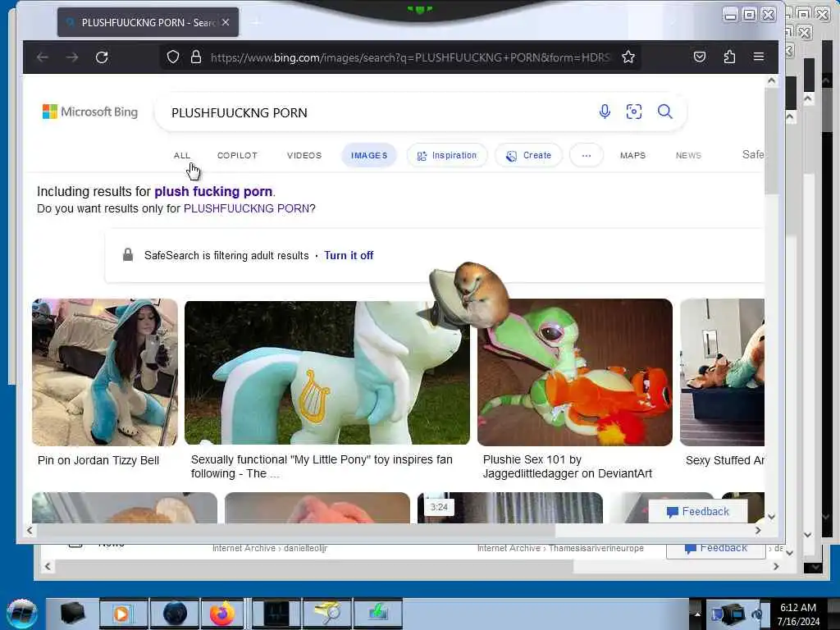Open the taskbar clock showing 6:12 AM
The image size is (840, 630).
coord(798,614)
